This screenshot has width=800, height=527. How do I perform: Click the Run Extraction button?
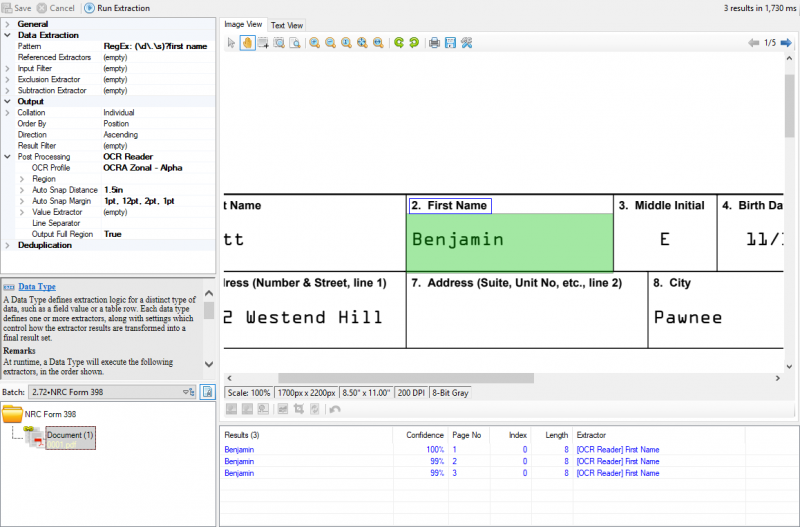pyautogui.click(x=117, y=8)
